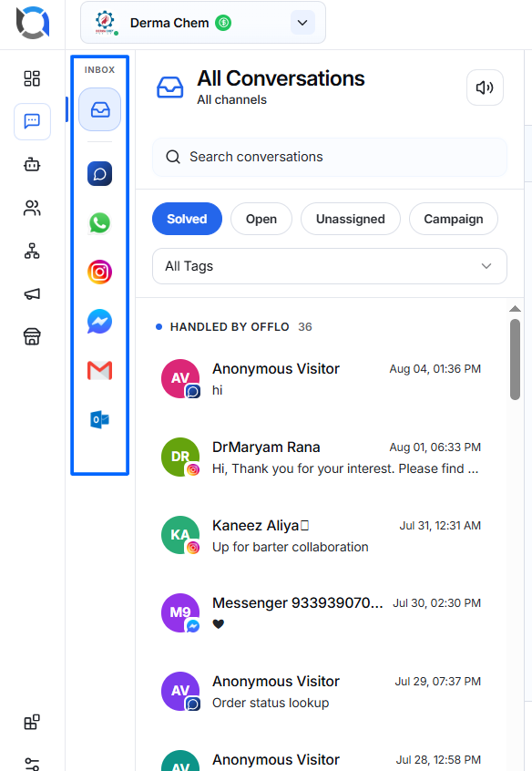Select the live chat channel icon
Screen dimensions: 532x771
[100, 173]
